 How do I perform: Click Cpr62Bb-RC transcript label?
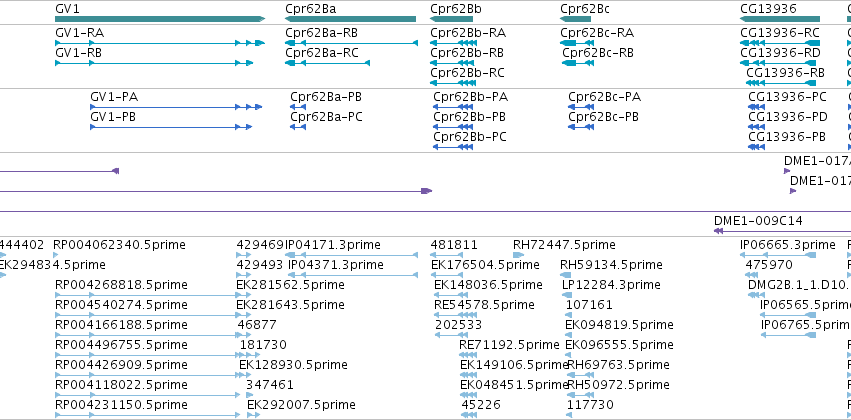[x=467, y=73]
